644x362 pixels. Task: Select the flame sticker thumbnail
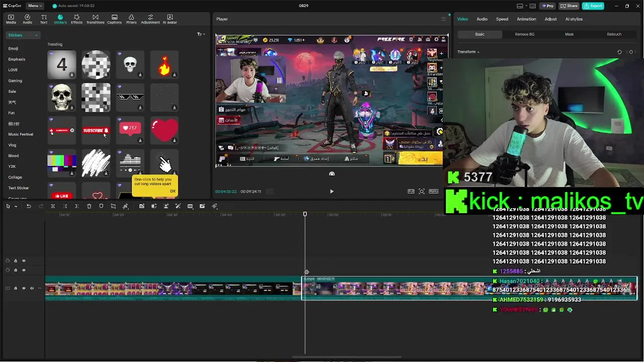point(165,64)
